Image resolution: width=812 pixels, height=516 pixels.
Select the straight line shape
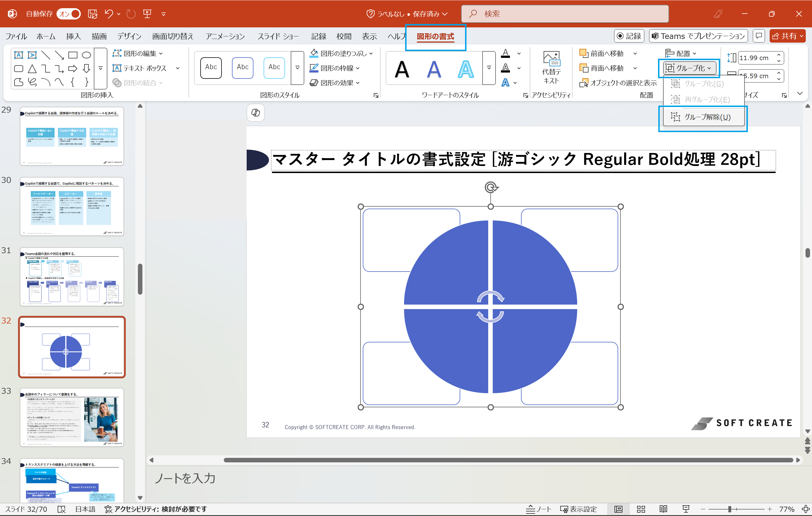click(x=45, y=54)
